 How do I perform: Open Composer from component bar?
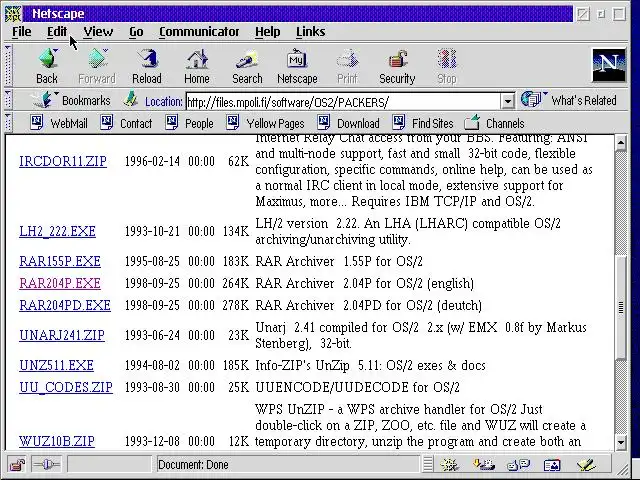586,464
